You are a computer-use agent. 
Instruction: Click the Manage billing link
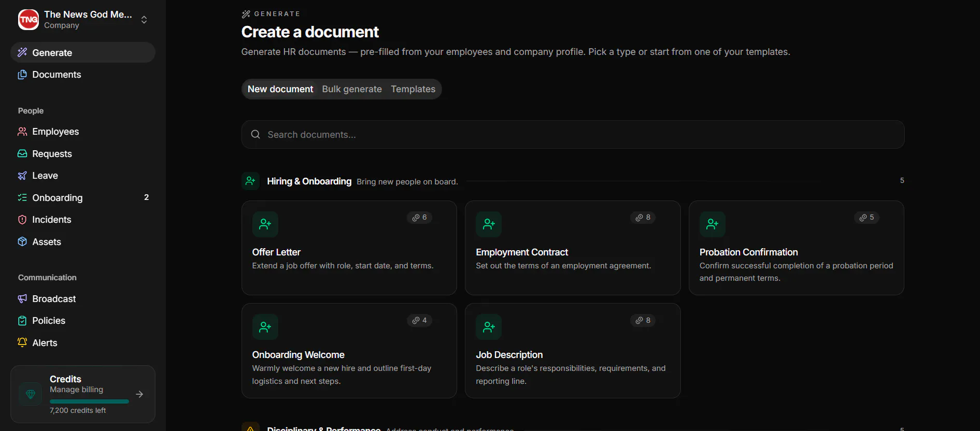coord(76,390)
